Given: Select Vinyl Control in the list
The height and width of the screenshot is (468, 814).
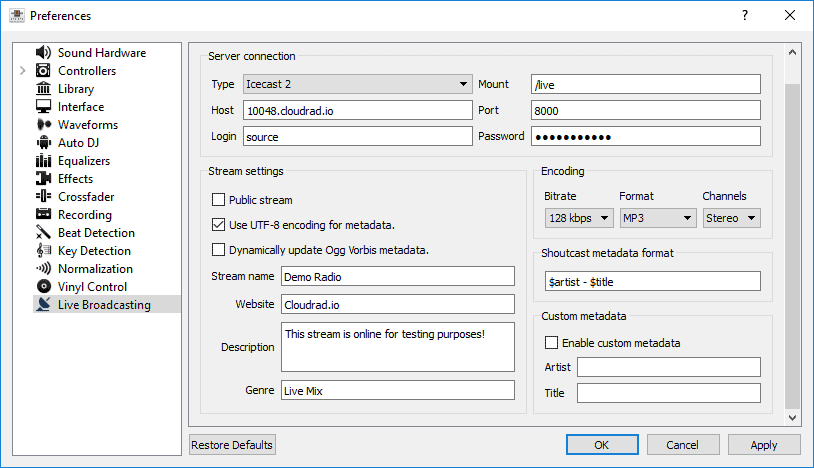Looking at the screenshot, I should tap(92, 286).
